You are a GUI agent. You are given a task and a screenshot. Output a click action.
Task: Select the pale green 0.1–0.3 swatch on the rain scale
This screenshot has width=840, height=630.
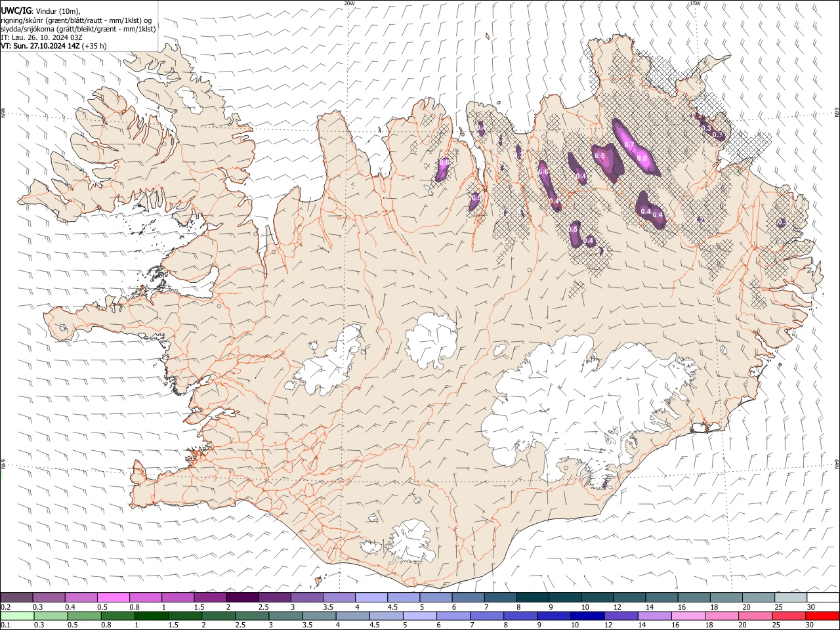coord(17,616)
